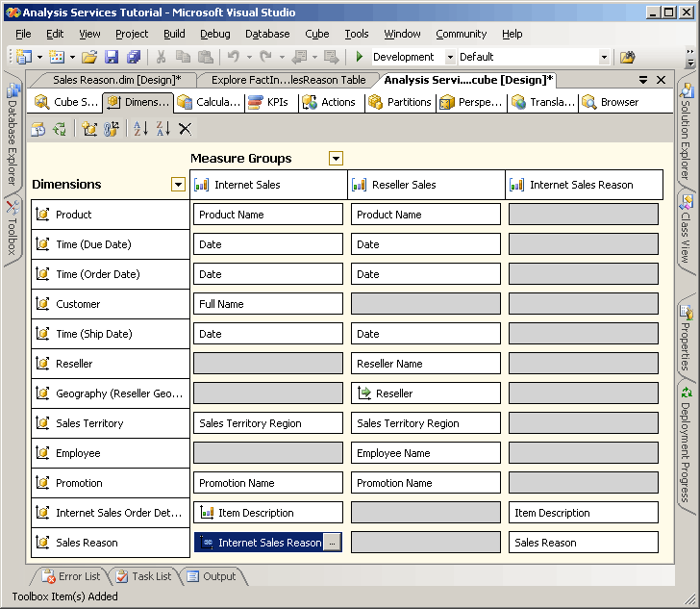Open the Database menu
Viewport: 700px width, 609px height.
tap(267, 34)
